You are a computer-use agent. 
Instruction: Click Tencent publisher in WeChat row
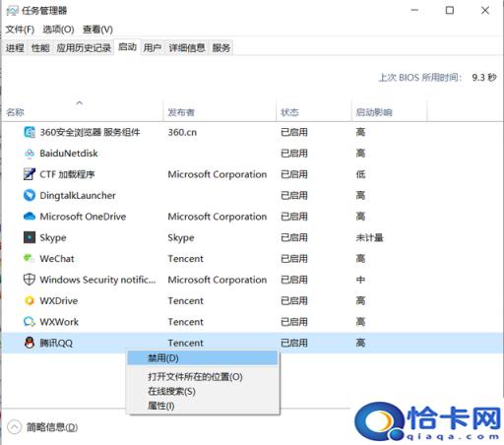coord(186,259)
